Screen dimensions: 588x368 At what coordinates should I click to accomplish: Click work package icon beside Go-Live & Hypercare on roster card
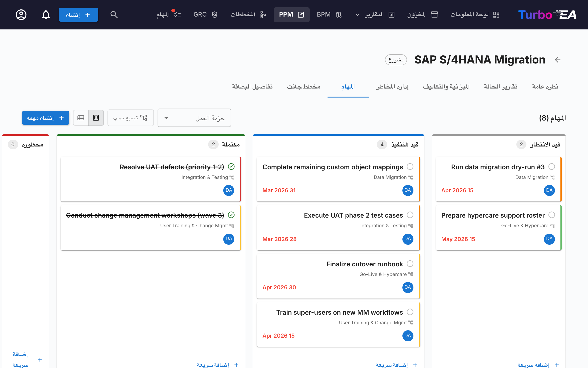tap(552, 226)
